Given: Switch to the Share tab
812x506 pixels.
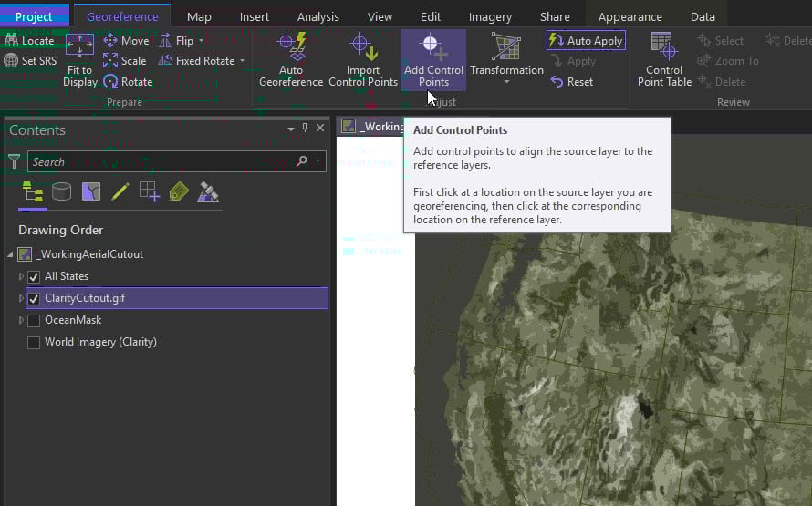Looking at the screenshot, I should pos(555,16).
